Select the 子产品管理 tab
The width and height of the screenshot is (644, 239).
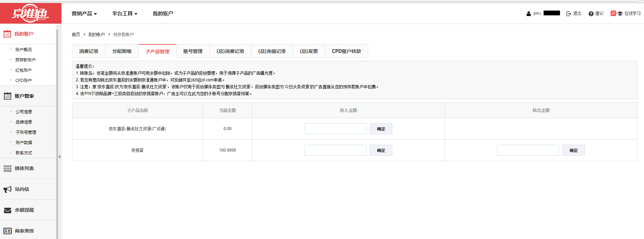(x=157, y=51)
